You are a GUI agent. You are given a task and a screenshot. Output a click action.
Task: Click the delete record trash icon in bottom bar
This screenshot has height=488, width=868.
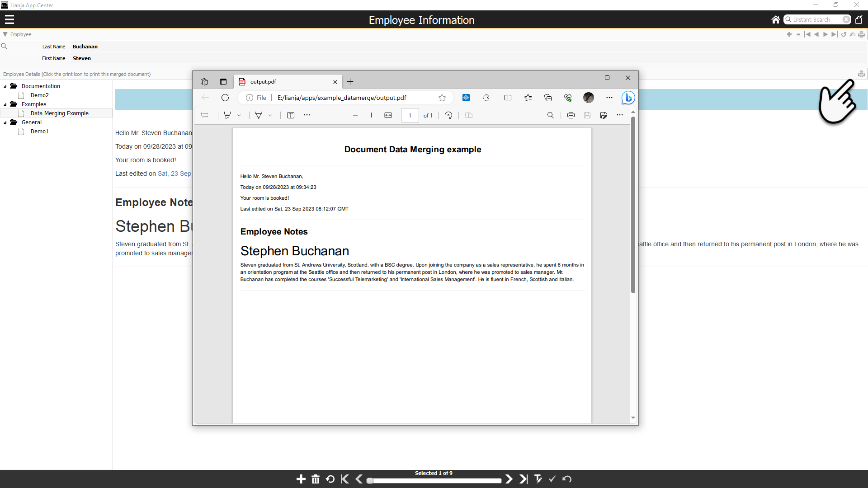tap(316, 479)
